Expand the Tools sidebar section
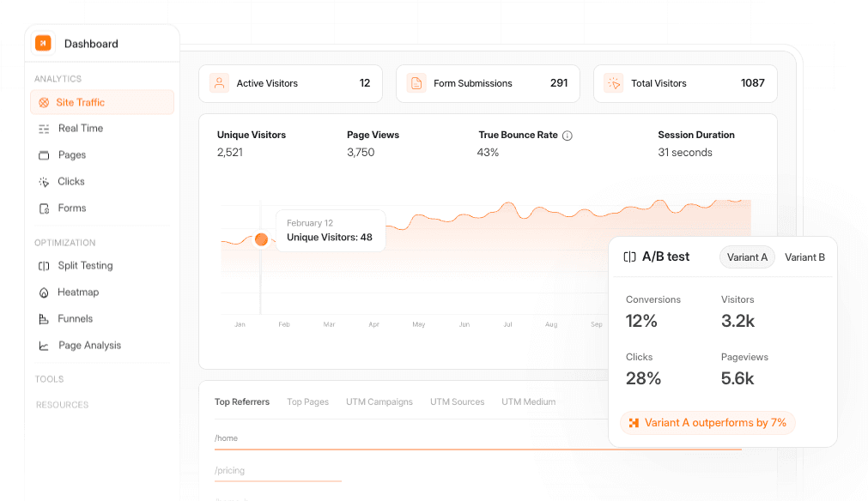The height and width of the screenshot is (501, 868). 49,379
